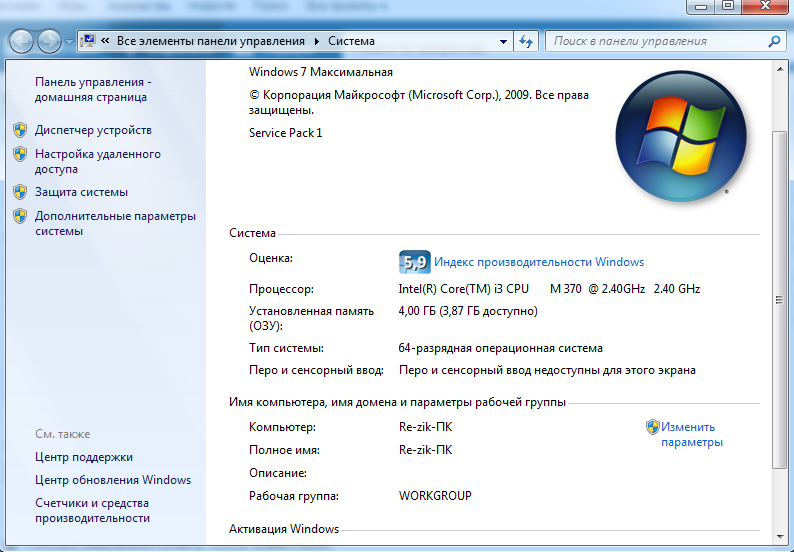The width and height of the screenshot is (794, 552).
Task: Click 'WORKGROUP' workgroup value
Action: 435,496
